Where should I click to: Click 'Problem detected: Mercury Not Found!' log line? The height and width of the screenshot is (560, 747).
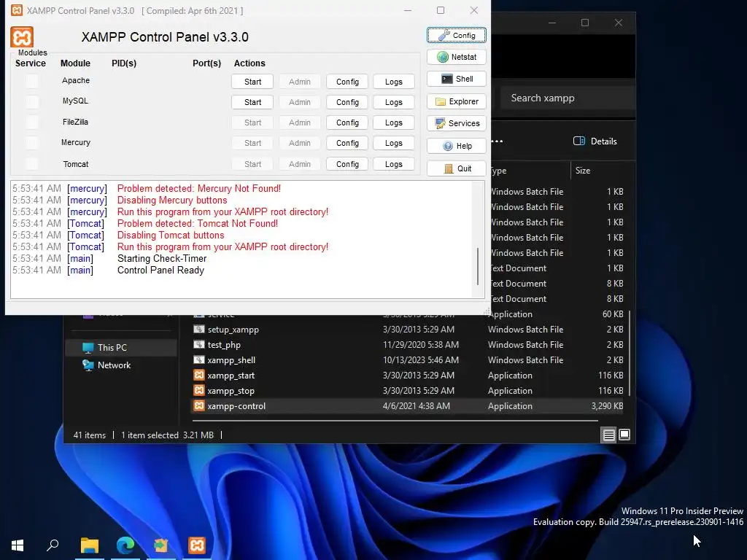click(199, 189)
